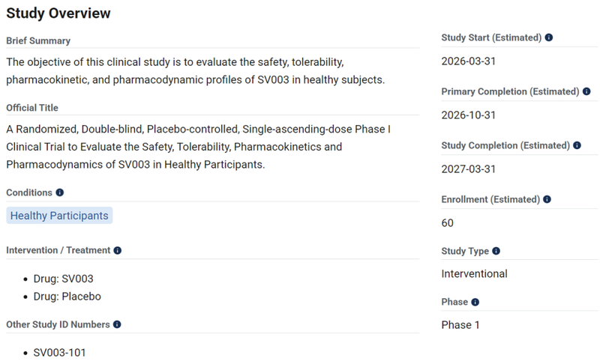The height and width of the screenshot is (364, 600).
Task: Open info icon beside Intervention / Treatment
Action: 118,250
